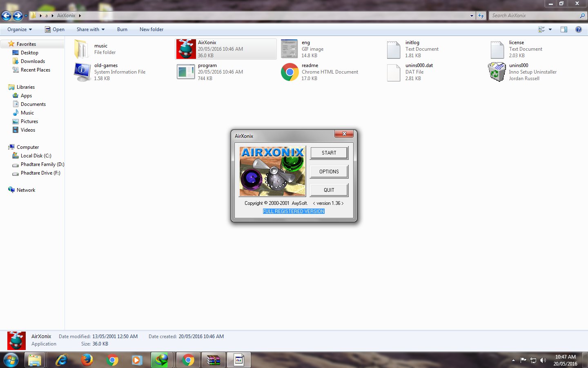Select Libraries in the navigation pane
Screen dimensions: 588x368
tap(25, 87)
